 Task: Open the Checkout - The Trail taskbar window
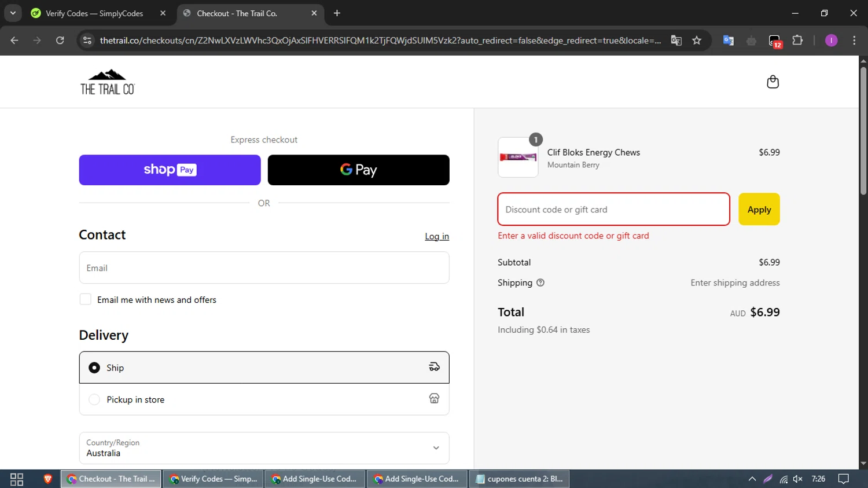pyautogui.click(x=111, y=479)
